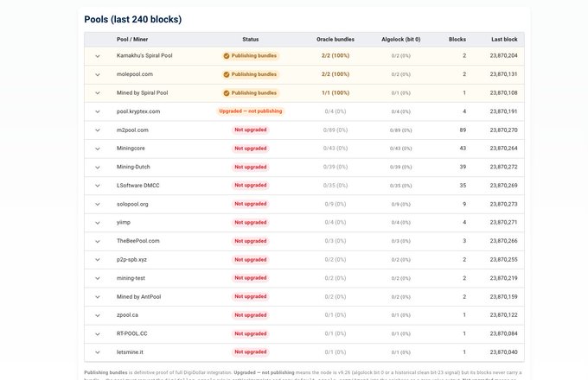The image size is (588, 380).
Task: Click the 'Pools (last 240 blocks)' heading
Action: coord(133,20)
